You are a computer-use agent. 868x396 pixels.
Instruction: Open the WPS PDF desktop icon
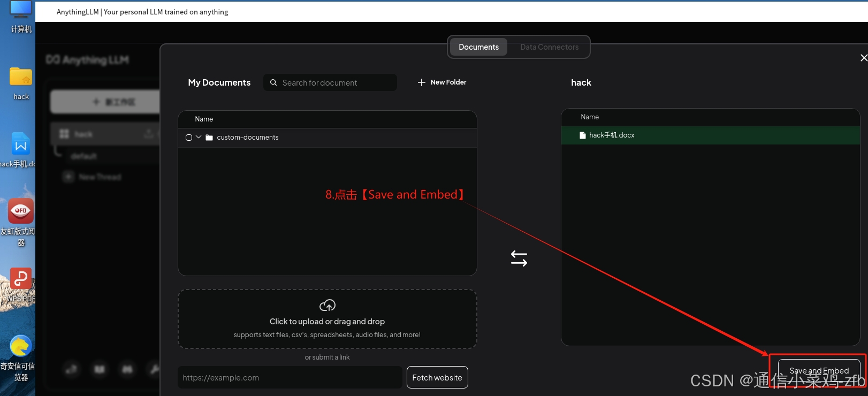pyautogui.click(x=20, y=286)
